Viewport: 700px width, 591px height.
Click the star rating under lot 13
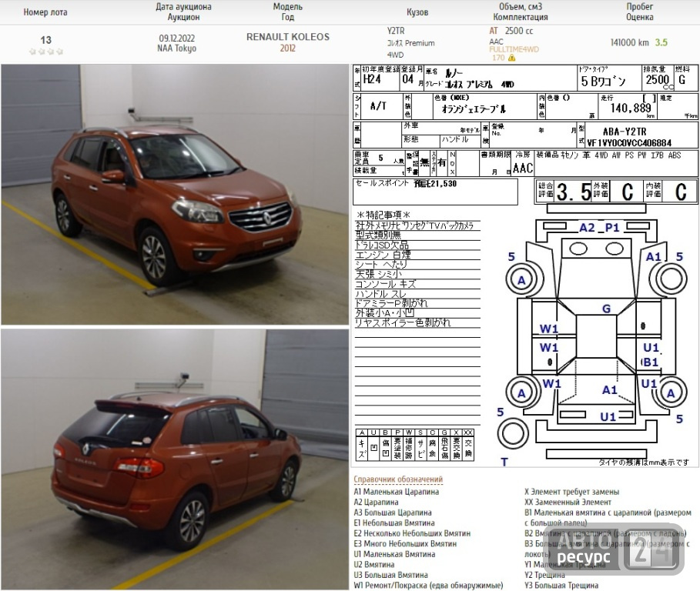pyautogui.click(x=45, y=52)
